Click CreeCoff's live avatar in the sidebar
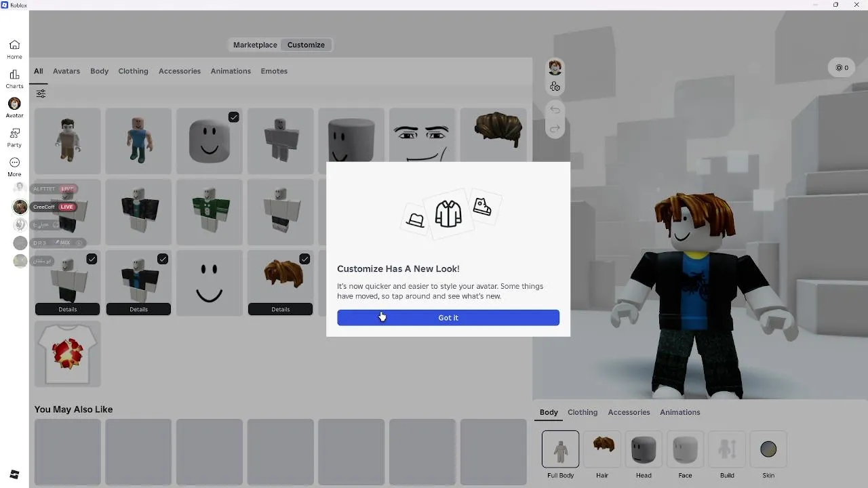This screenshot has width=868, height=488. click(20, 207)
